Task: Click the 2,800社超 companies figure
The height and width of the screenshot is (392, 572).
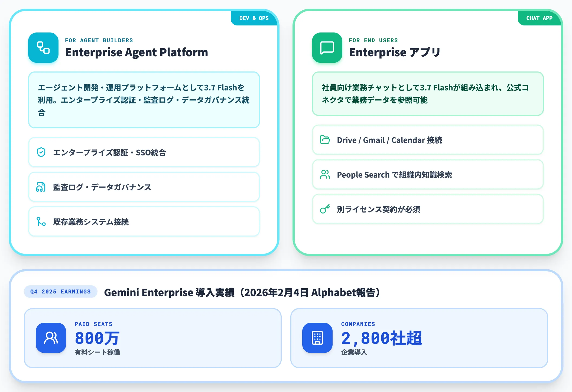Action: 382,338
